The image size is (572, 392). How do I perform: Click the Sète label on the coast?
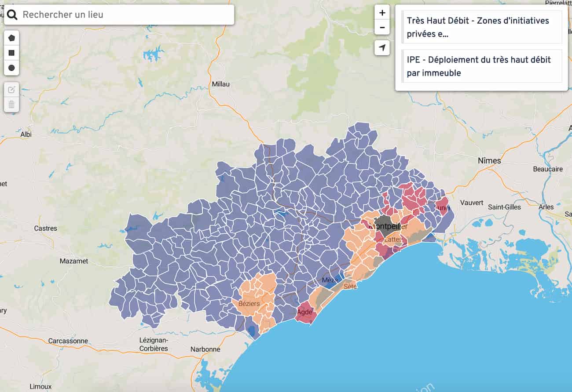click(350, 287)
